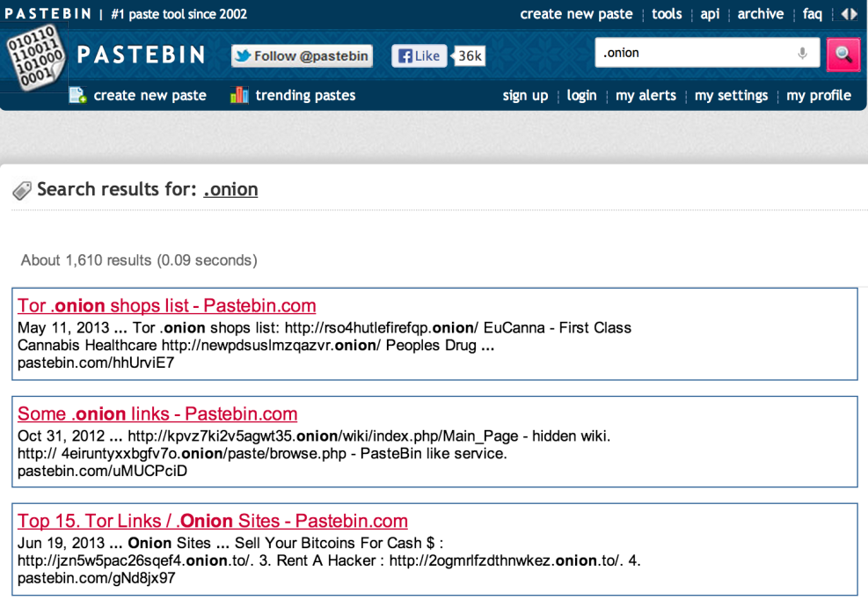Click the create new paste page icon
This screenshot has width=868, height=600.
pyautogui.click(x=77, y=95)
